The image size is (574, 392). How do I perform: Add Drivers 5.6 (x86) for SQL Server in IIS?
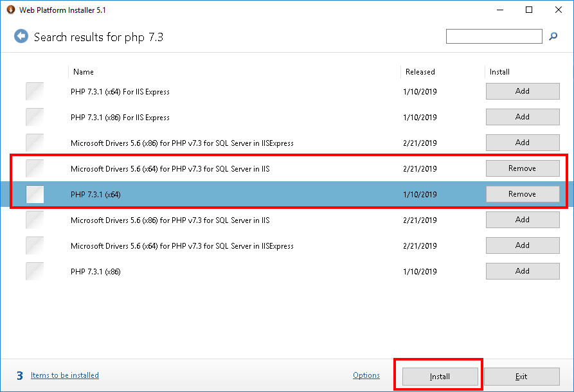(x=523, y=220)
